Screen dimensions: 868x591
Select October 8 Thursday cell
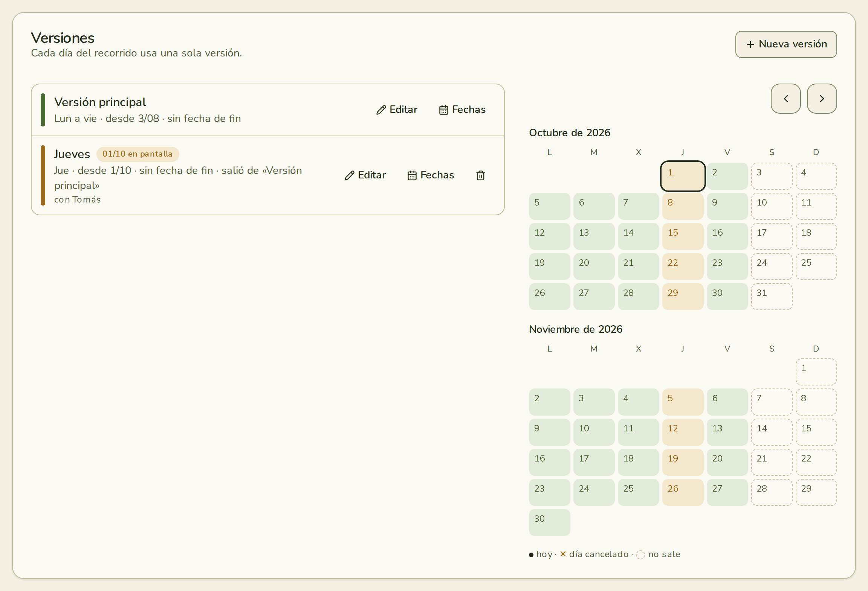click(x=683, y=206)
